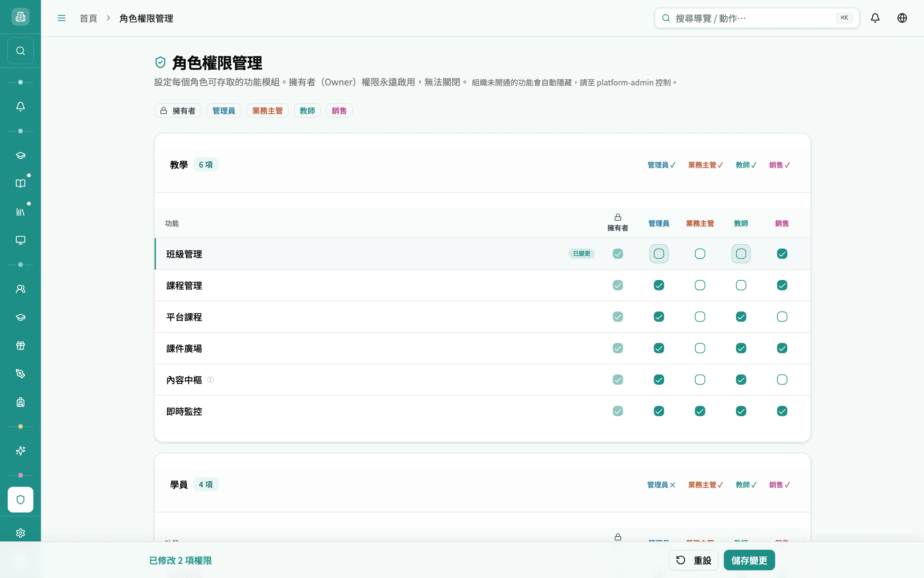Image resolution: width=924 pixels, height=578 pixels.
Task: Click the 4 項 count badge
Action: pos(206,485)
